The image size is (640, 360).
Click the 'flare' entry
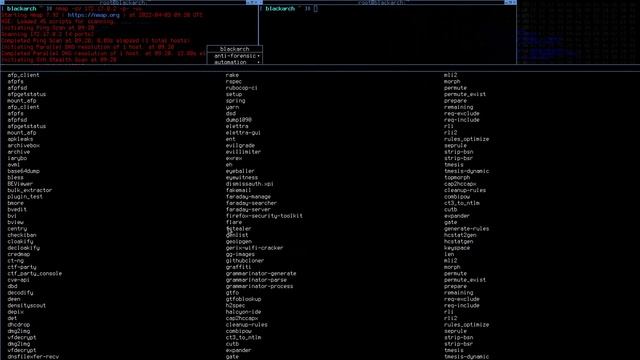tap(234, 222)
